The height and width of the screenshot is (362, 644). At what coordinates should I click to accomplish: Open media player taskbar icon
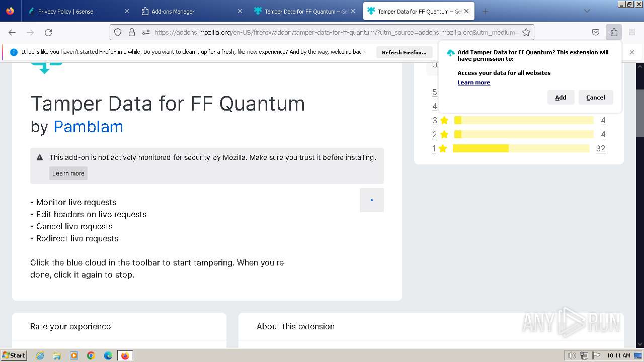[74, 355]
